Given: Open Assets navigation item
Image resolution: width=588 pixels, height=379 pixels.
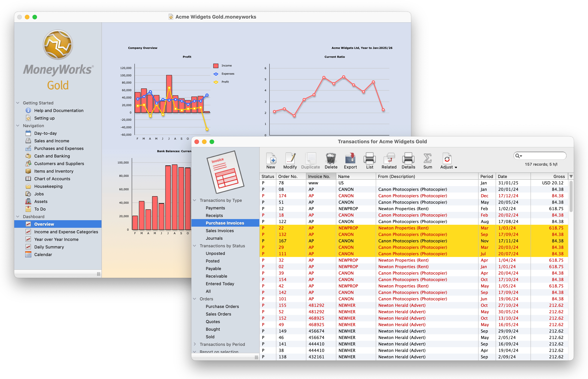Looking at the screenshot, I should pyautogui.click(x=41, y=202).
